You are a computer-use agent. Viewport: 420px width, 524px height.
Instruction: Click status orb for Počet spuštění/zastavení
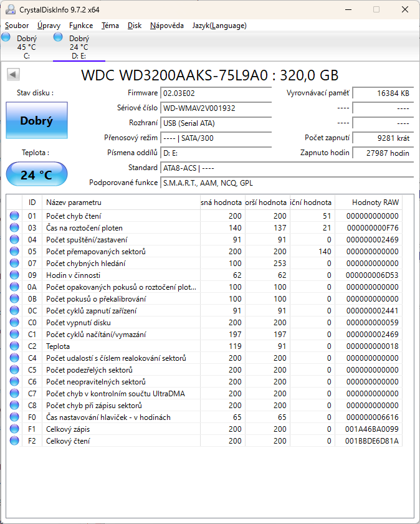tap(14, 240)
